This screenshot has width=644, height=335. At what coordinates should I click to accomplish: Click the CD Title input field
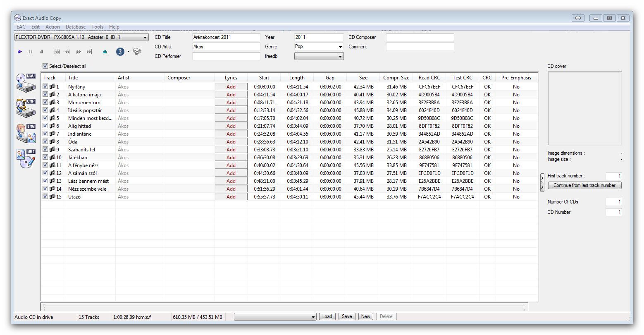(x=226, y=37)
